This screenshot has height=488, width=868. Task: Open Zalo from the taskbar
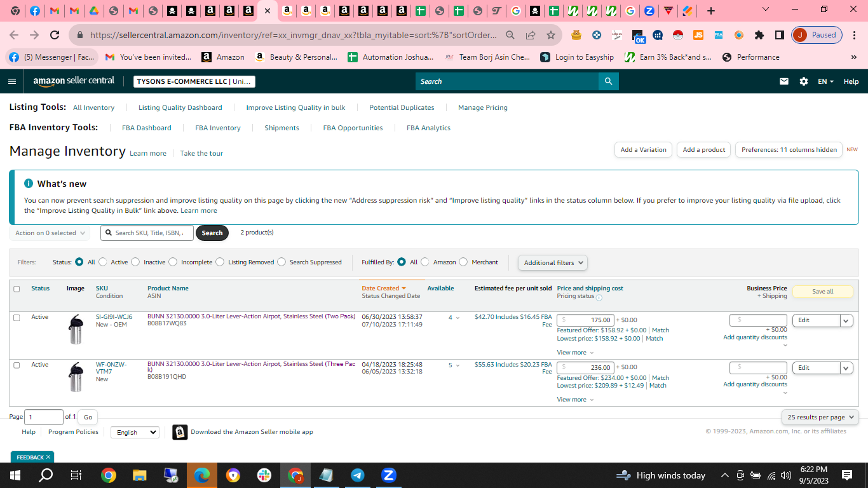tap(389, 475)
